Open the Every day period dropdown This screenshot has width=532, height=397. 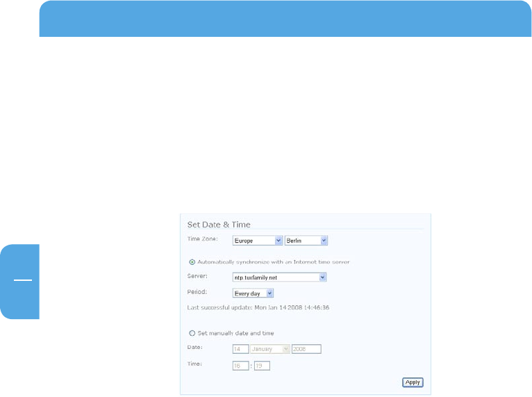point(253,293)
